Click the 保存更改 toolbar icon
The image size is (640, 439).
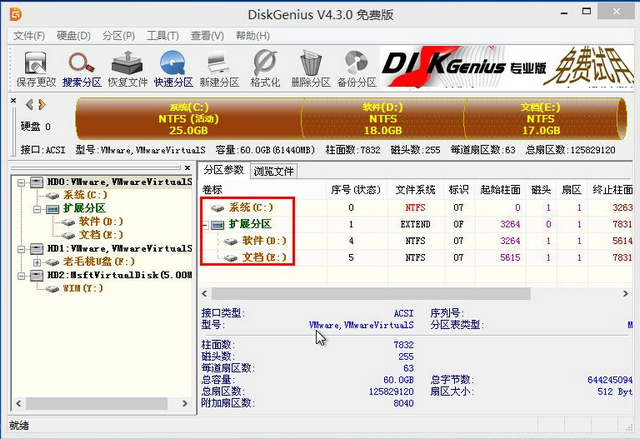coord(36,69)
